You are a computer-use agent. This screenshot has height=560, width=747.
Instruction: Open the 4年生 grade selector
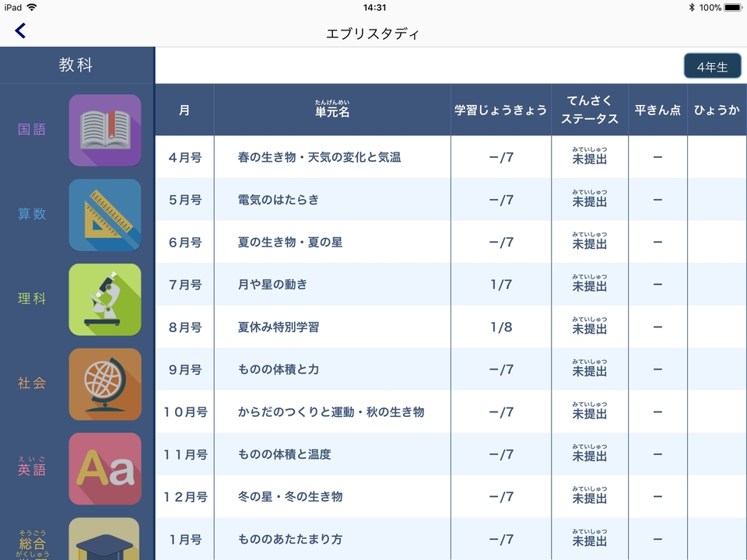(712, 67)
